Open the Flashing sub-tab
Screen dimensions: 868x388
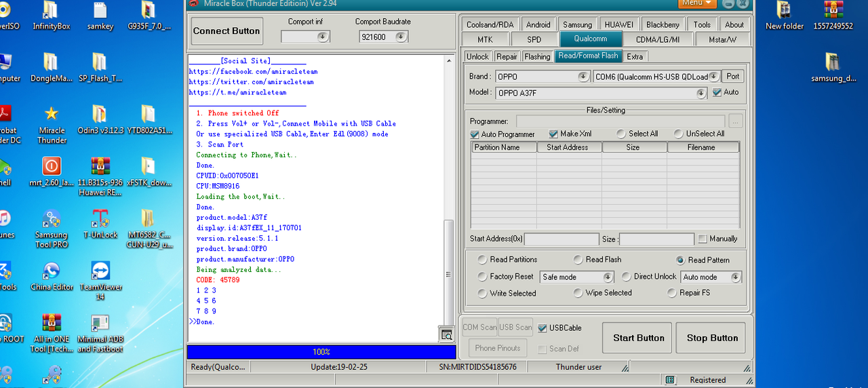537,56
